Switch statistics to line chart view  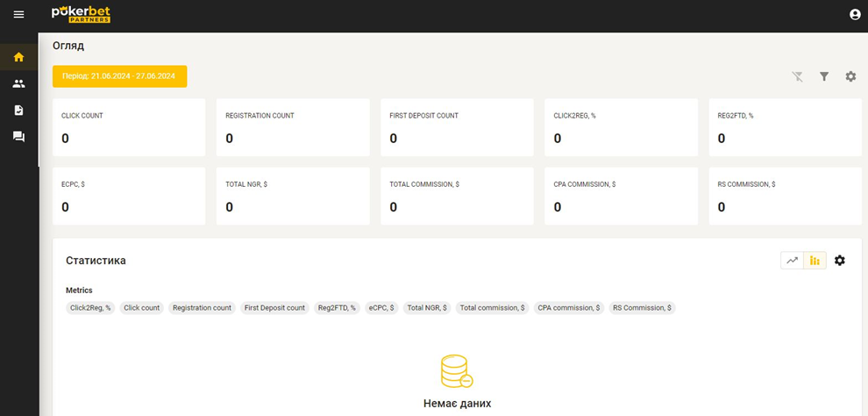(793, 261)
